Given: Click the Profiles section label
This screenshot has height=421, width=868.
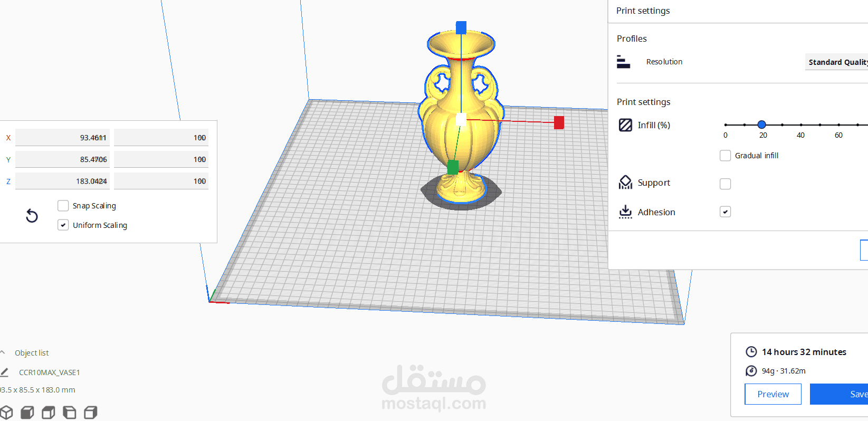Looking at the screenshot, I should coord(632,39).
